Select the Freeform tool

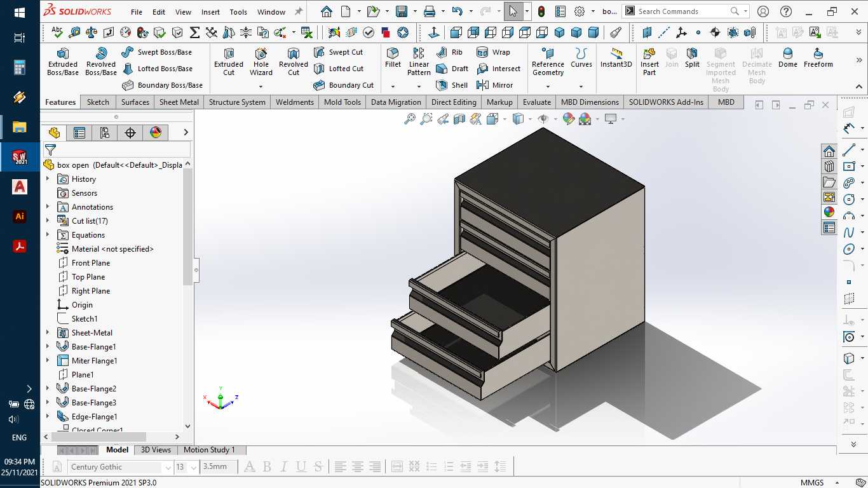click(818, 57)
